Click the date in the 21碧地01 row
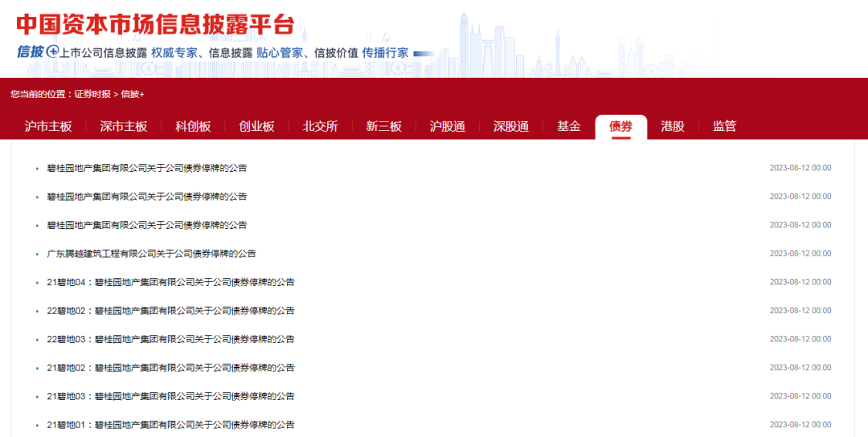This screenshot has height=437, width=868. pos(800,425)
